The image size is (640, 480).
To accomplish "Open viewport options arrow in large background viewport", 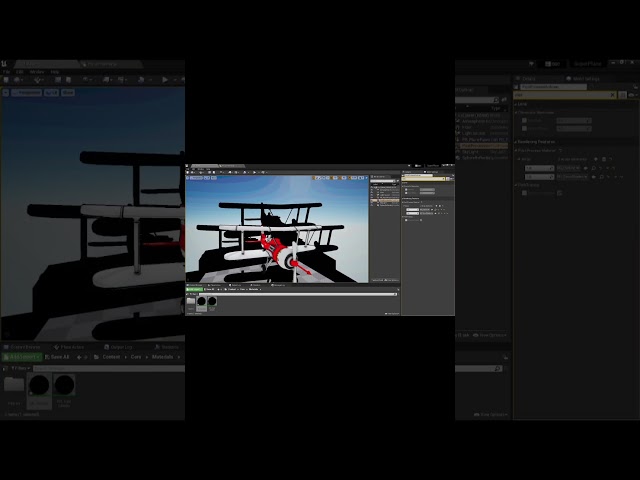I will pos(5,93).
